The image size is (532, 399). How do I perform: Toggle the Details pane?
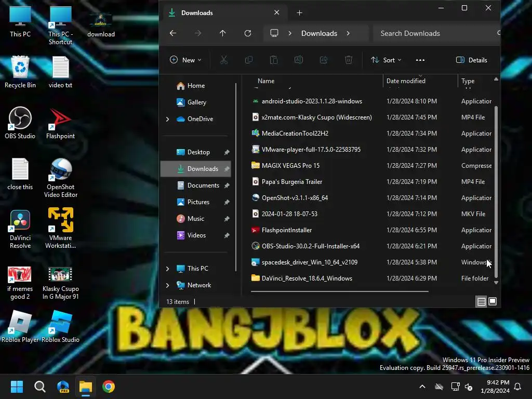(472, 60)
